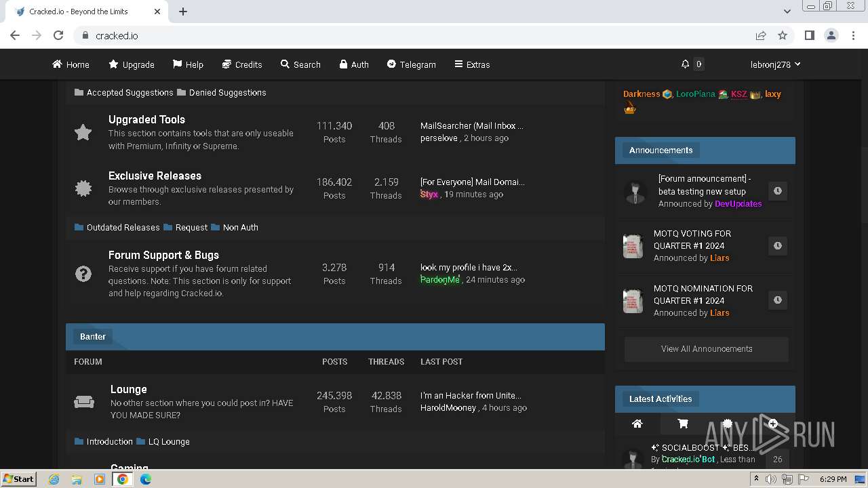Toggle the browser side panel icon
The image size is (868, 488).
click(x=809, y=35)
